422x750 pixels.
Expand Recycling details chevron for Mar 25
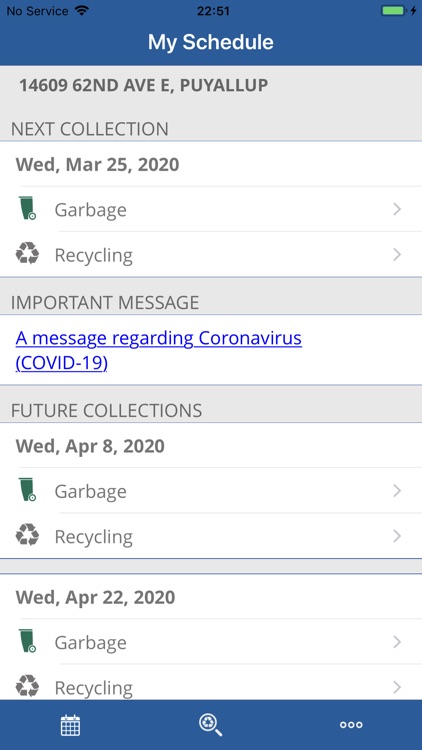(x=397, y=254)
